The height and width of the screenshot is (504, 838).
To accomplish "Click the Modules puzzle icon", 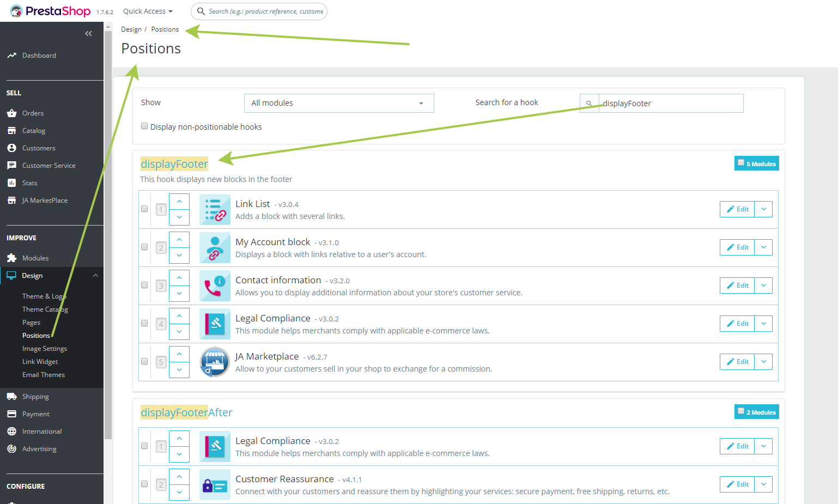I will coord(11,258).
